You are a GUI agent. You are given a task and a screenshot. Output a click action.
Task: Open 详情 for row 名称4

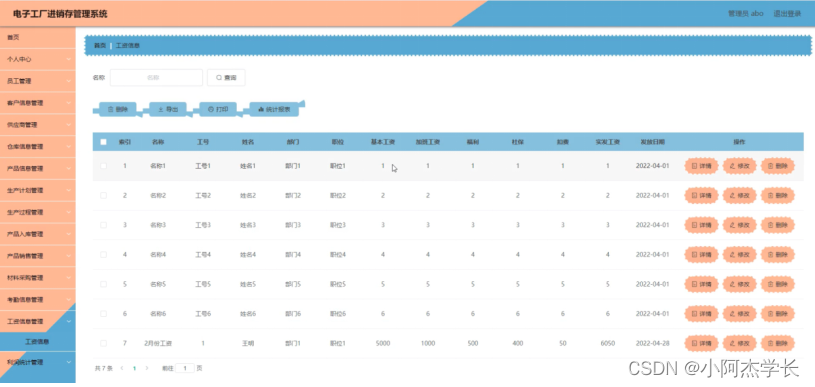tap(702, 255)
